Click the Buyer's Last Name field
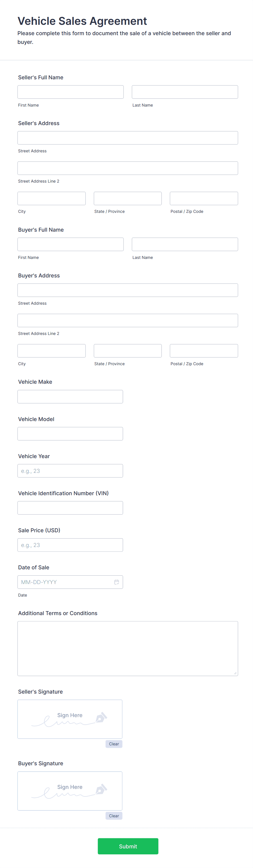Screen dimensions: 253x868 click(x=185, y=244)
